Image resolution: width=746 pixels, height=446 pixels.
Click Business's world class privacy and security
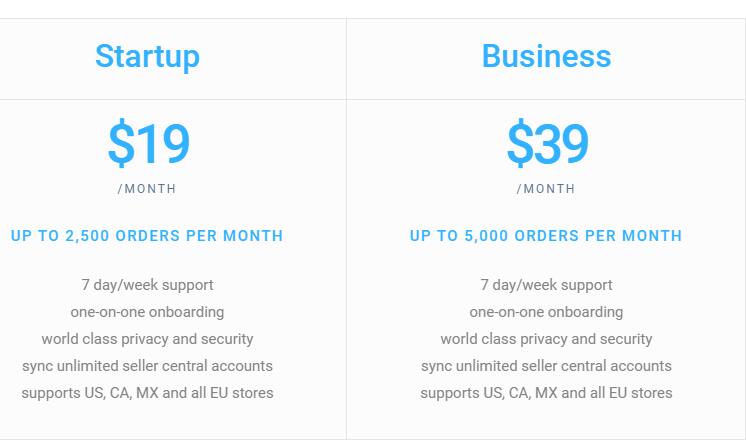tap(546, 339)
